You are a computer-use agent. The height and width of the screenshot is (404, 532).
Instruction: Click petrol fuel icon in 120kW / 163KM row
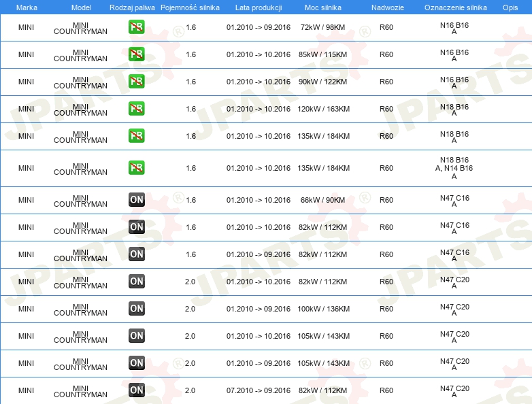coord(136,109)
